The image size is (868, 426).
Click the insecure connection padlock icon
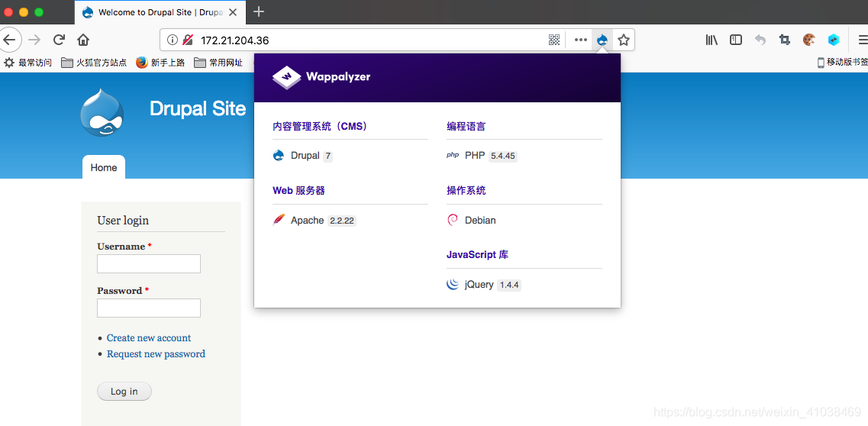188,40
